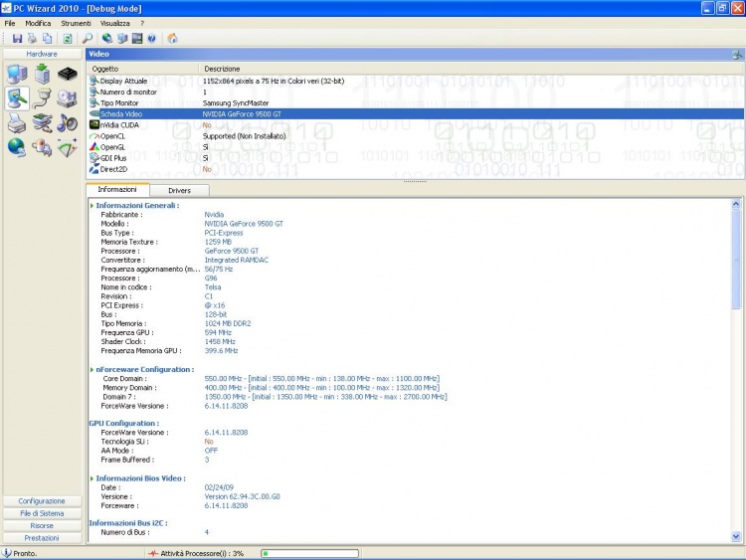Click the green Refresh toolbar icon
746x560 pixels.
68,39
